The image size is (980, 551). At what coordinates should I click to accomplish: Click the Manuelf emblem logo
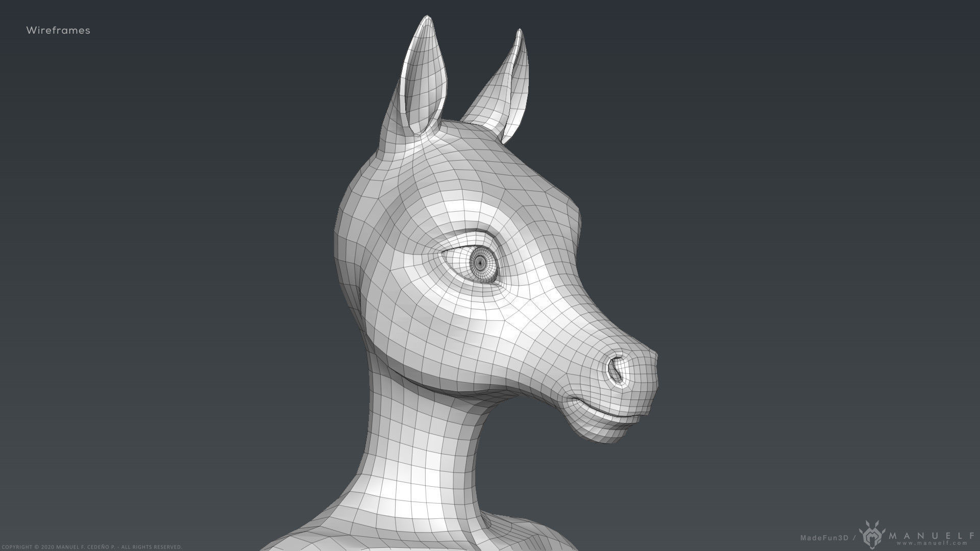[872, 535]
